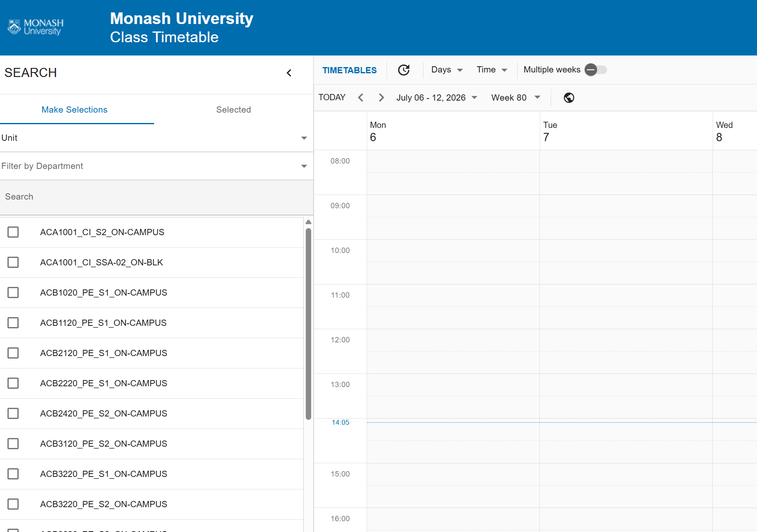Toggle the Multiple weeks switch
The image size is (757, 532).
595,70
